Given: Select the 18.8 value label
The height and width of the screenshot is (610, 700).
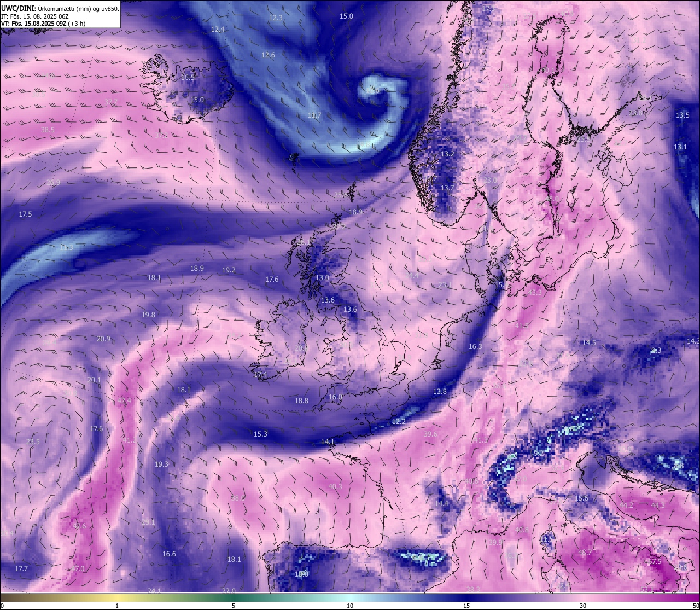Looking at the screenshot, I should (301, 400).
